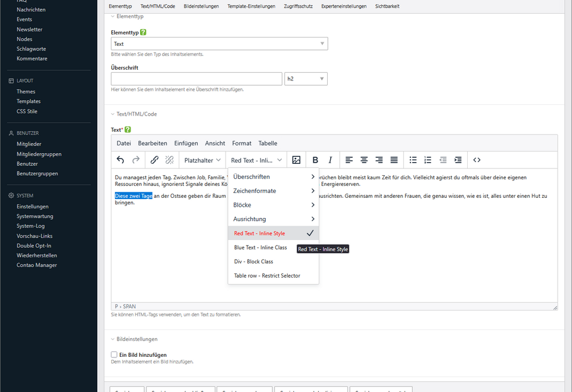Screen dimensions: 572x392
Task: Jump to the Experteneinstellungen section
Action: click(x=344, y=6)
